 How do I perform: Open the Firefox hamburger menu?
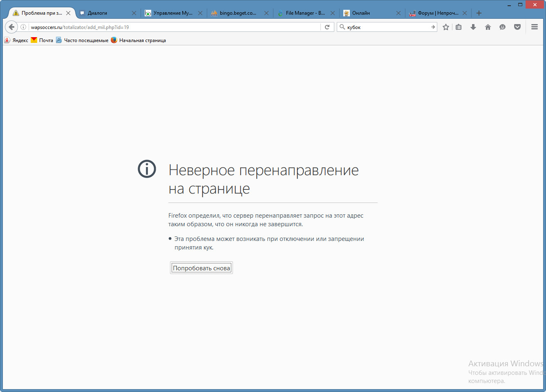click(534, 27)
